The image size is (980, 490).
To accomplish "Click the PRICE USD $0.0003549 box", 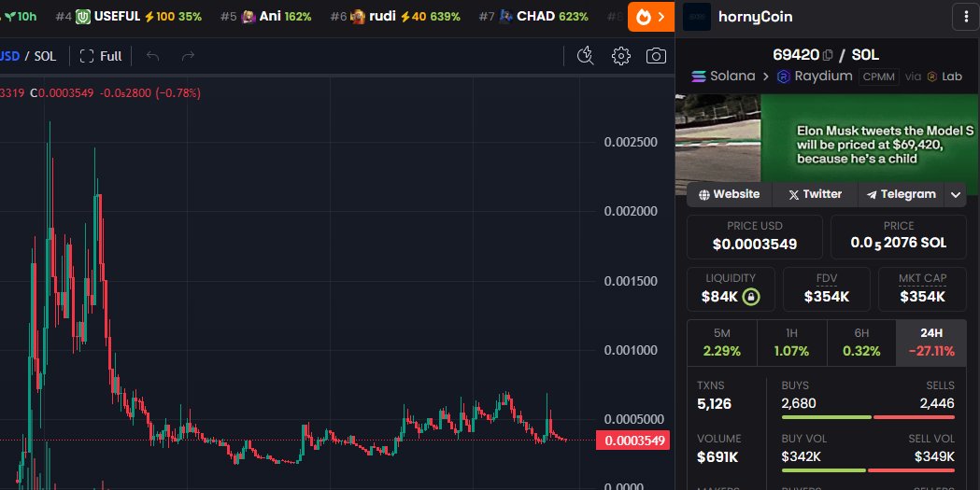I will pyautogui.click(x=754, y=236).
